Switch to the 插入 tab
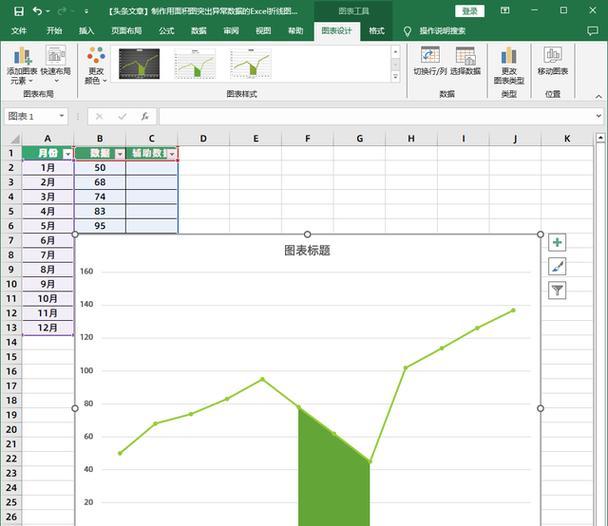 (x=86, y=31)
